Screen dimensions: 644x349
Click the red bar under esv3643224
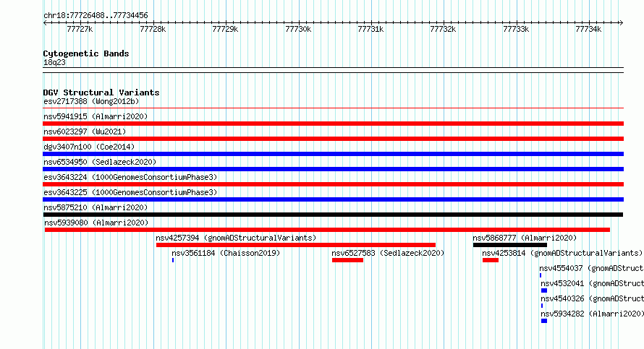coord(333,184)
